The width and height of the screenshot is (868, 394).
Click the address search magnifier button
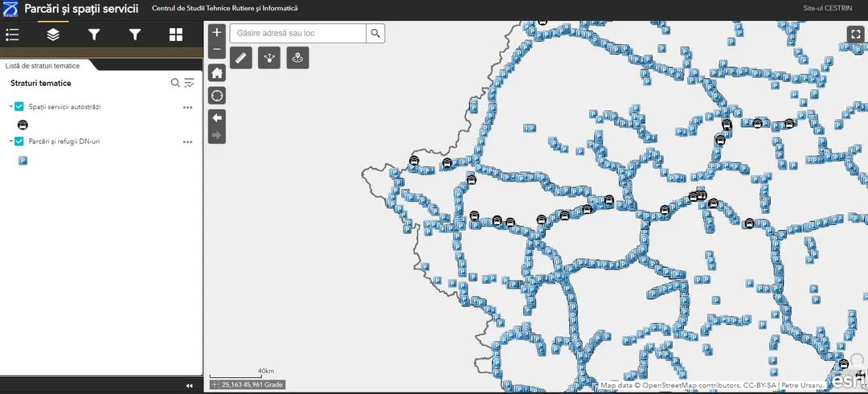coord(375,33)
